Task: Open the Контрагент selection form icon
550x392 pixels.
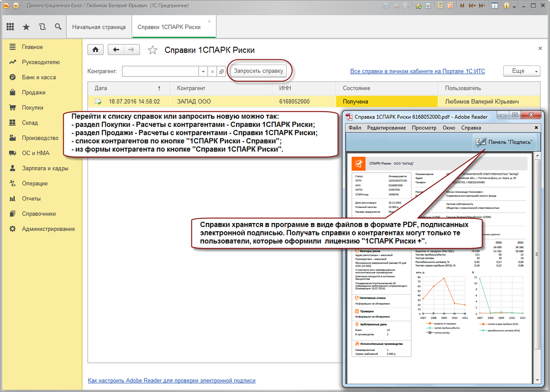Action: click(221, 71)
